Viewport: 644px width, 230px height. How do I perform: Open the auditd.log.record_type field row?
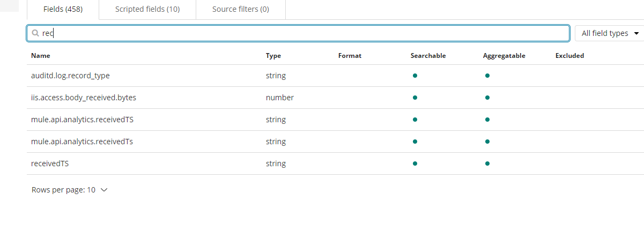click(70, 76)
